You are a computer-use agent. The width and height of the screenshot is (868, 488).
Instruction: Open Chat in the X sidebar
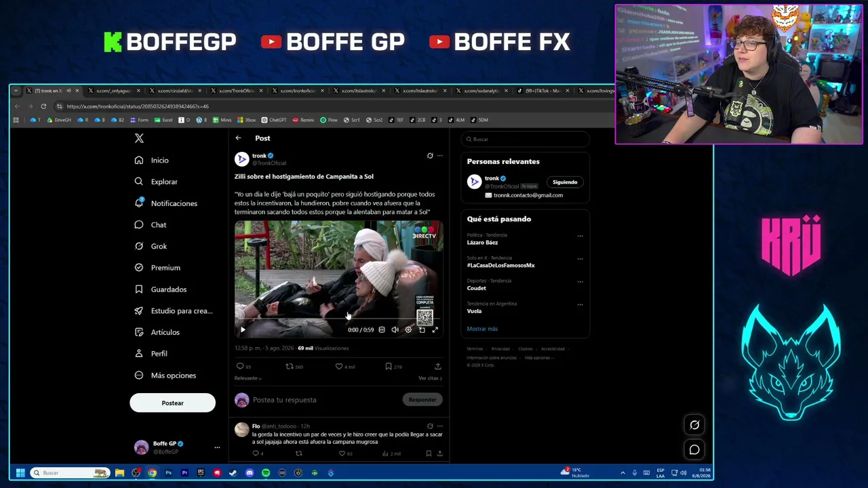click(150, 224)
